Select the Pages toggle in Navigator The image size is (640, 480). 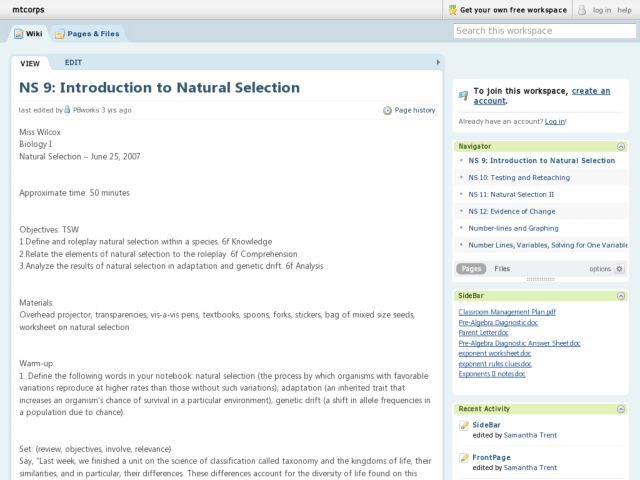tap(471, 269)
